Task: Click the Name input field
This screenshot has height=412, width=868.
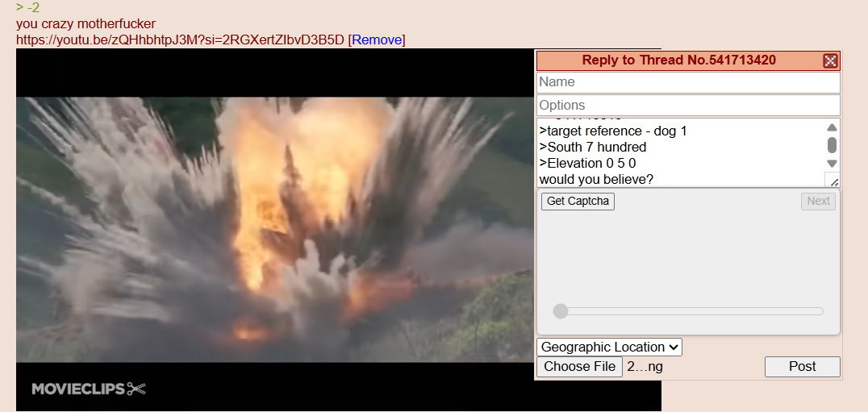Action: click(x=688, y=82)
